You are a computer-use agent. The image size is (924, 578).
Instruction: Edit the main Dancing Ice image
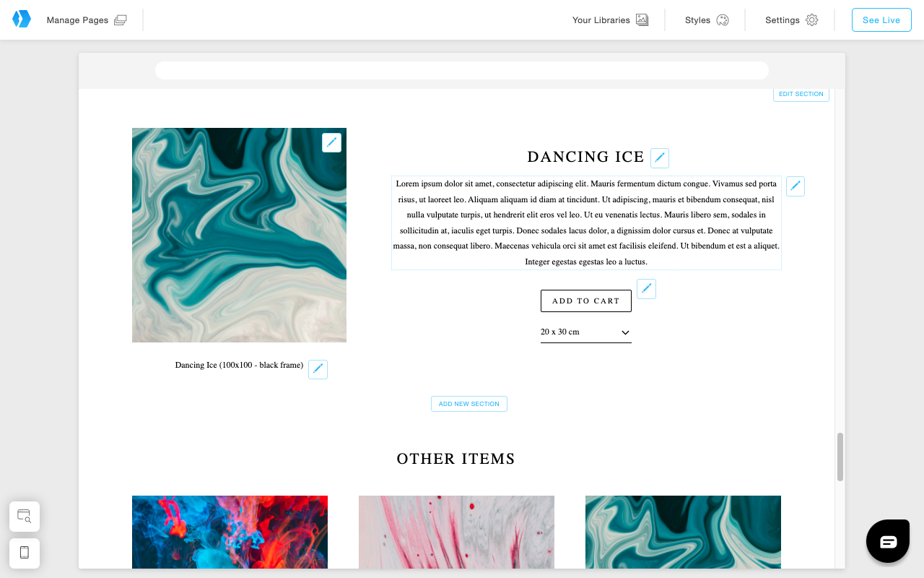(331, 142)
